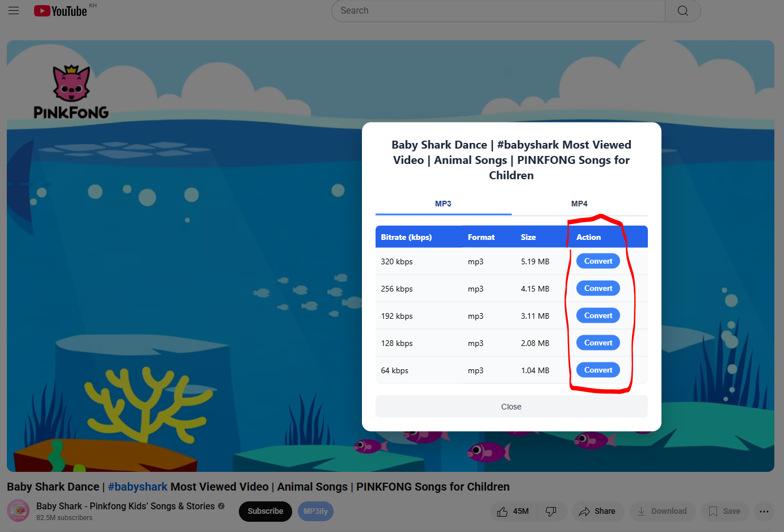The image size is (784, 532).
Task: Share the video
Action: [x=597, y=511]
